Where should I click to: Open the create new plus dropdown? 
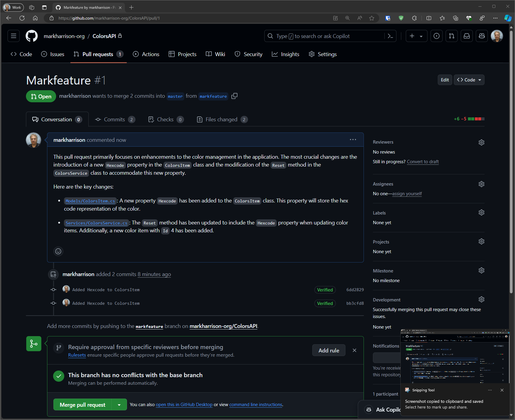click(x=416, y=36)
